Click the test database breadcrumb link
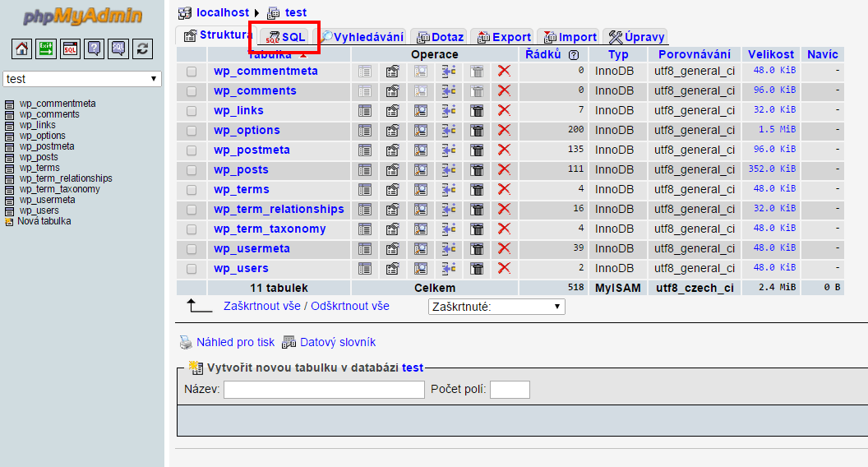This screenshot has height=467, width=868. (x=296, y=12)
